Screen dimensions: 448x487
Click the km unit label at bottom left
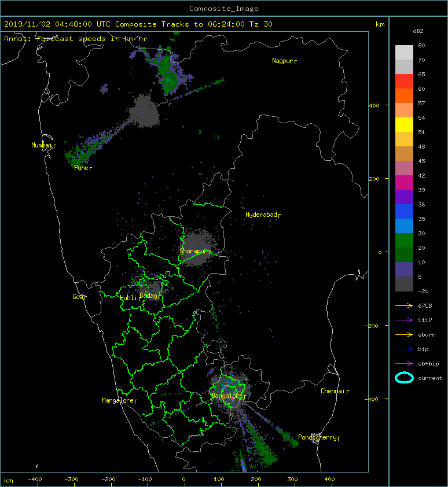(9, 481)
